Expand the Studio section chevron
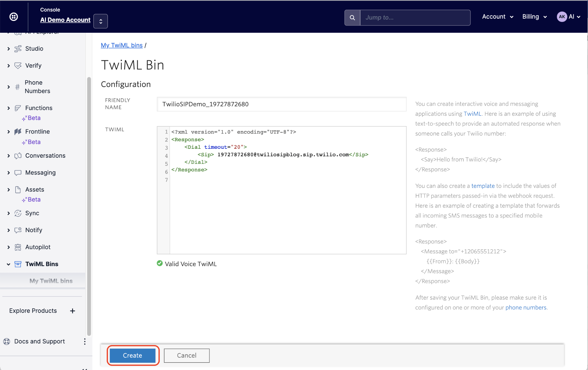The image size is (588, 370). point(9,49)
